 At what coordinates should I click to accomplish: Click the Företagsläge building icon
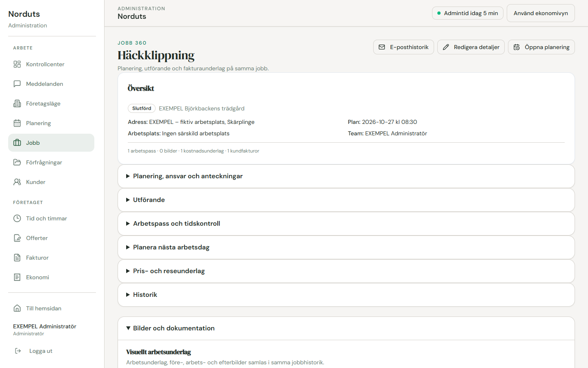click(17, 103)
